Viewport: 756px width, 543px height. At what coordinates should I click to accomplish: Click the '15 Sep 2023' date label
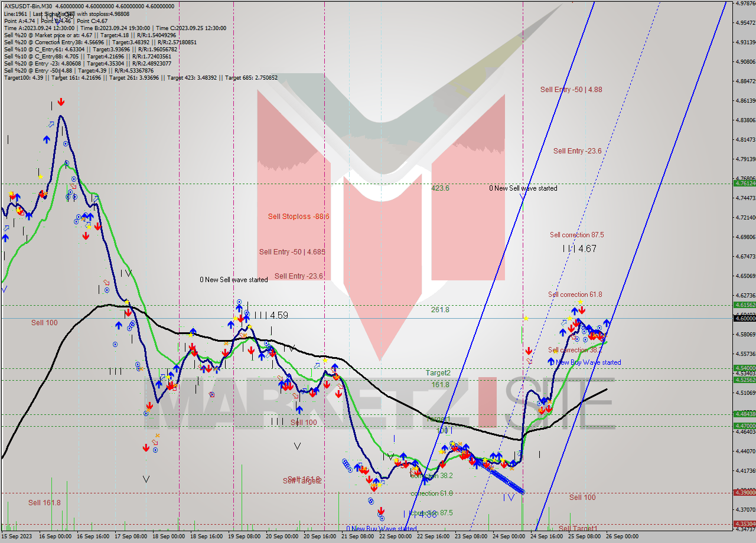coord(16,537)
